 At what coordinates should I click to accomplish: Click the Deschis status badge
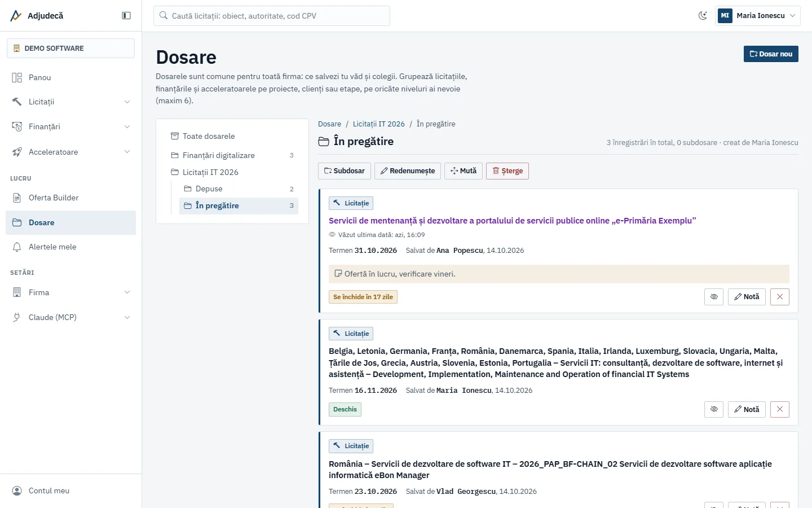click(x=345, y=409)
